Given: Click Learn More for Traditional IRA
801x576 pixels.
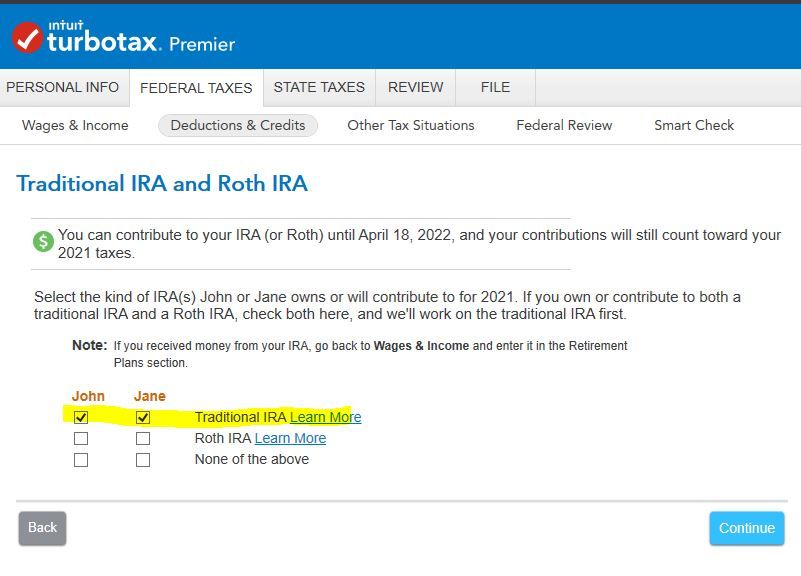Looking at the screenshot, I should pos(325,417).
